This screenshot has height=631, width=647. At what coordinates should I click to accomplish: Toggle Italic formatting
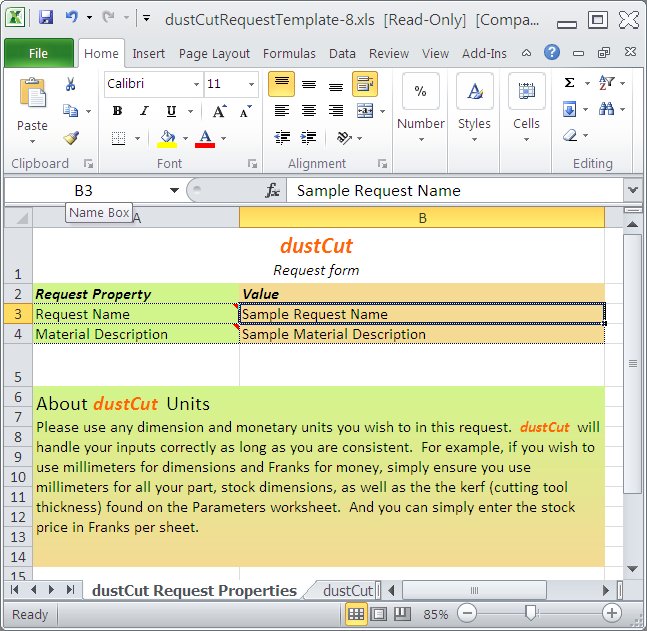click(144, 111)
